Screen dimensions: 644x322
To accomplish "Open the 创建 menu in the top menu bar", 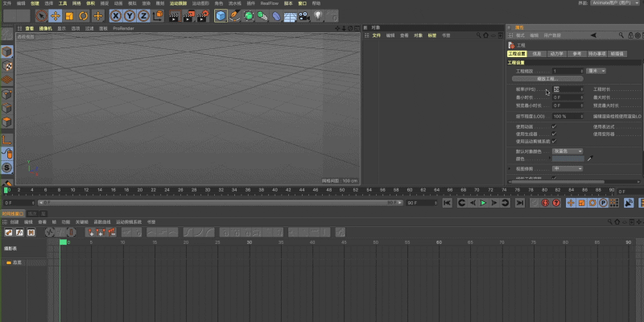I will [x=35, y=3].
